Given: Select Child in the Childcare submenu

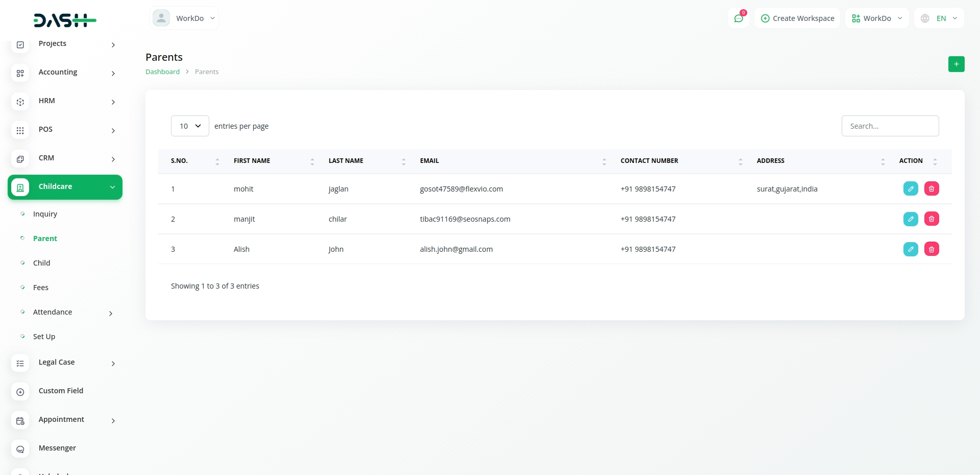Looking at the screenshot, I should pos(42,263).
